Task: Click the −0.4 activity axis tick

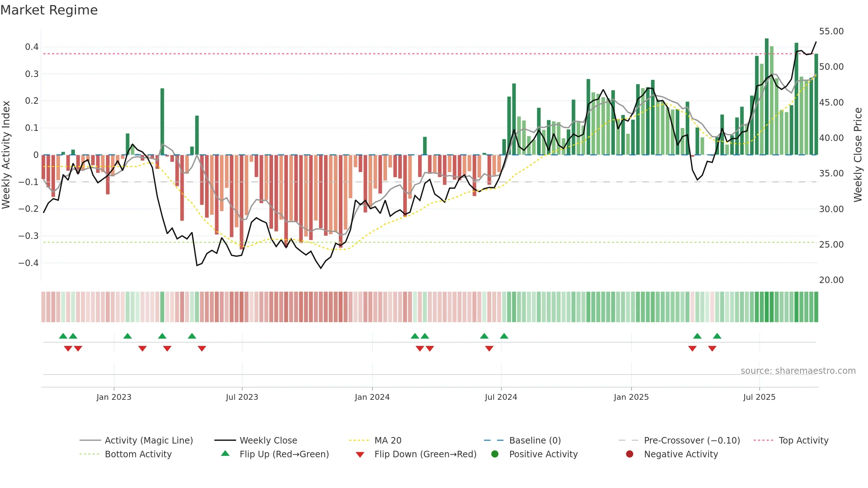Action: tap(29, 263)
